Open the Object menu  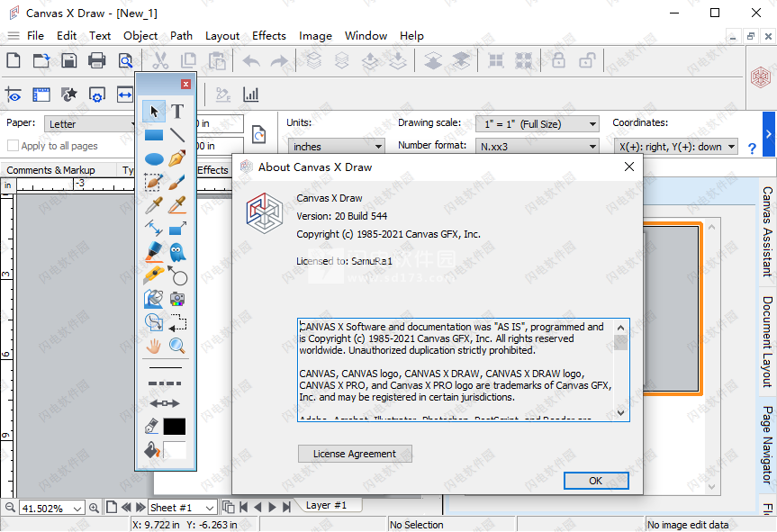(140, 36)
